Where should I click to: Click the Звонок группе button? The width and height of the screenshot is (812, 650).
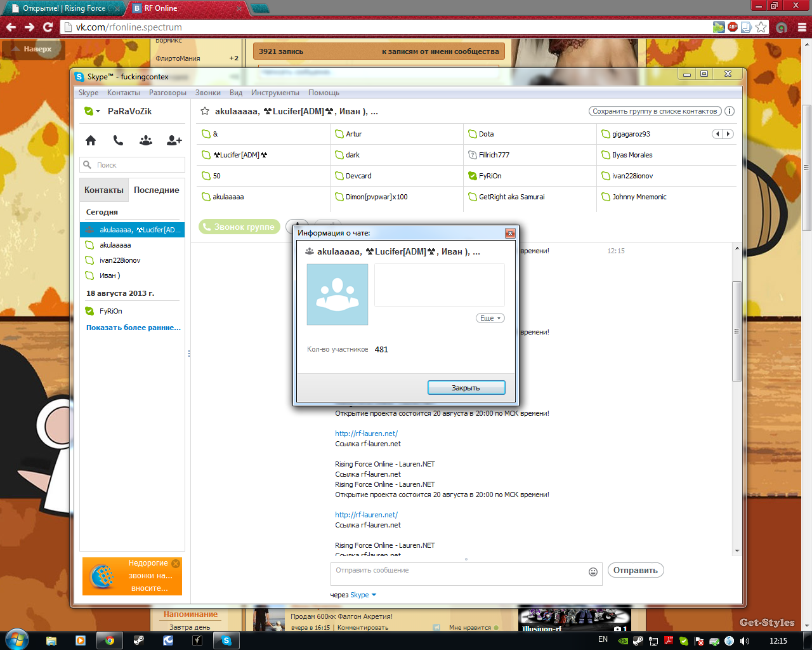pyautogui.click(x=239, y=227)
